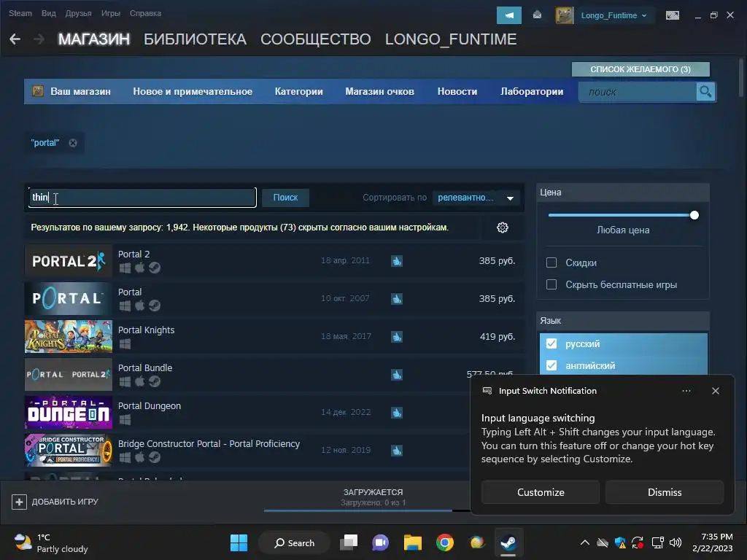Remove the "portal" search tag
Viewport: 747px width, 560px height.
point(73,143)
